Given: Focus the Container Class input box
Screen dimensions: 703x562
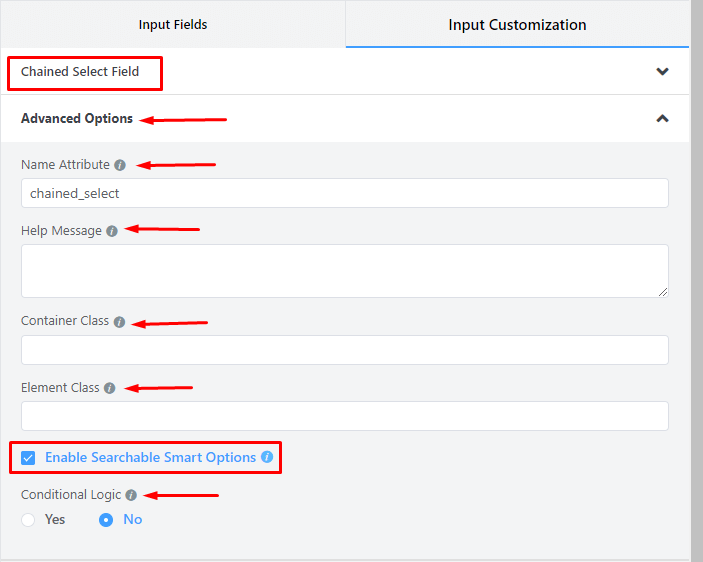Looking at the screenshot, I should click(344, 350).
